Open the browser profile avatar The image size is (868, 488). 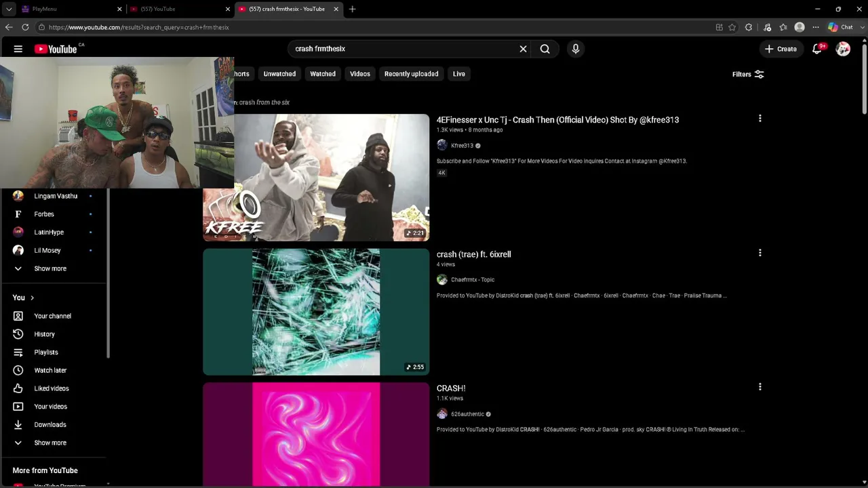pos(800,27)
